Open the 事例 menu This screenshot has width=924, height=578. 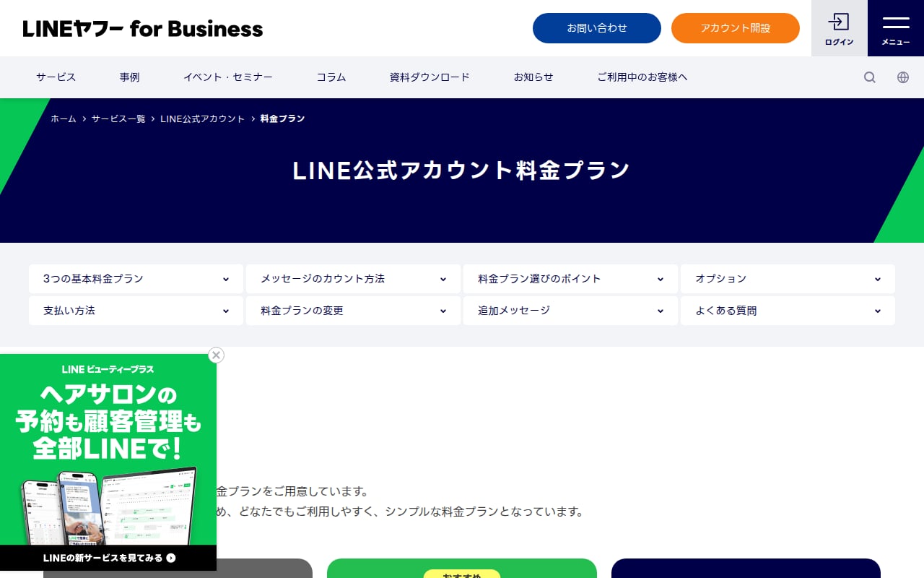[130, 77]
